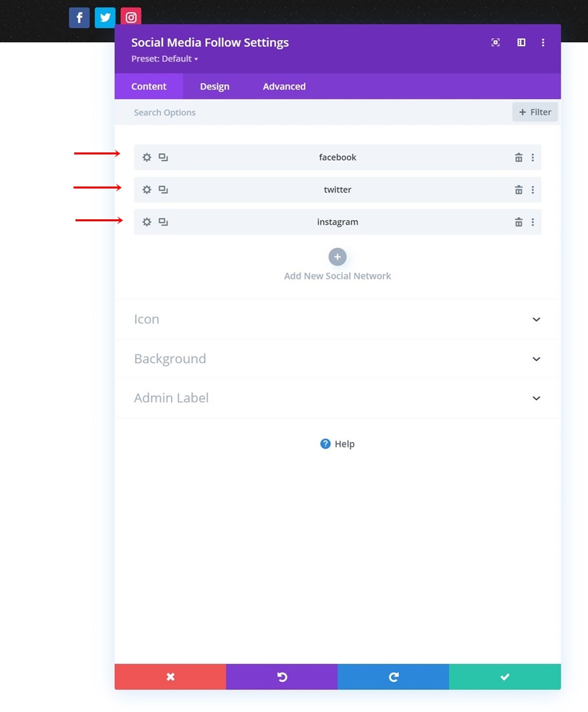Open the Preset: Default dropdown
Image resolution: width=588 pixels, height=712 pixels.
click(x=164, y=59)
